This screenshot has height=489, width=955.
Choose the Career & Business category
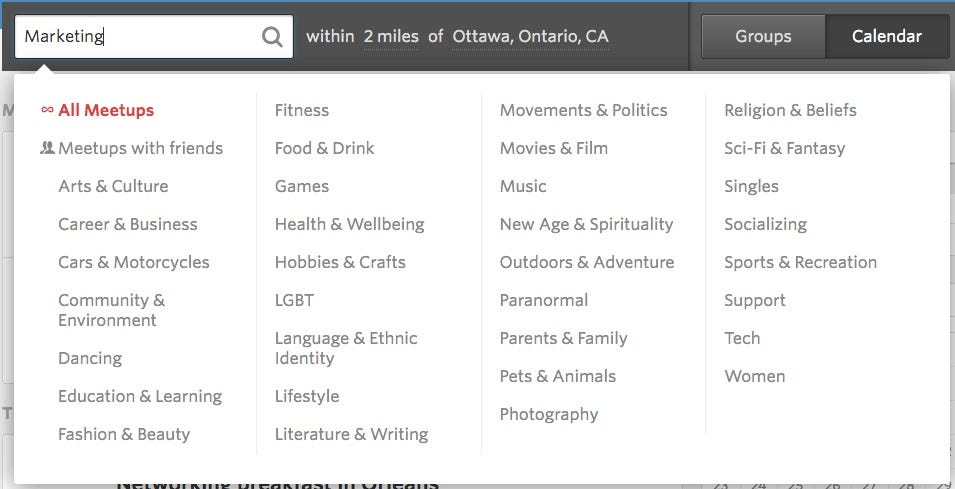(x=128, y=224)
